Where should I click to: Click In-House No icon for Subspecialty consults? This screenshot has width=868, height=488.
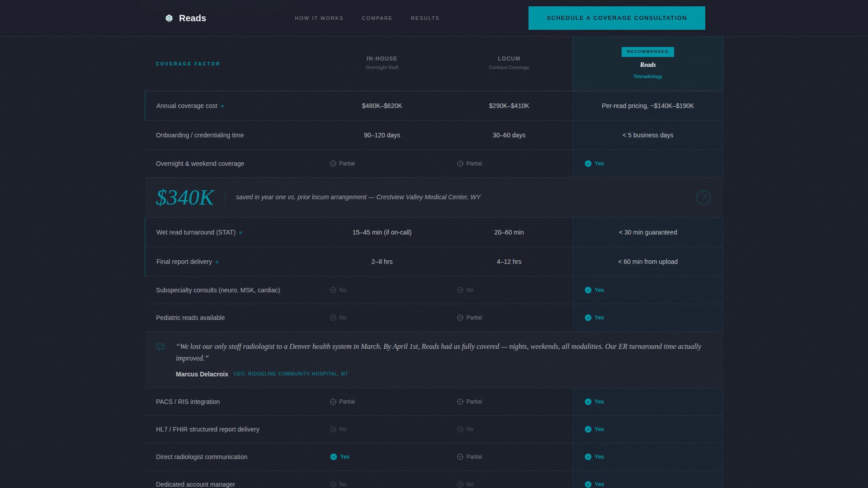pos(333,290)
